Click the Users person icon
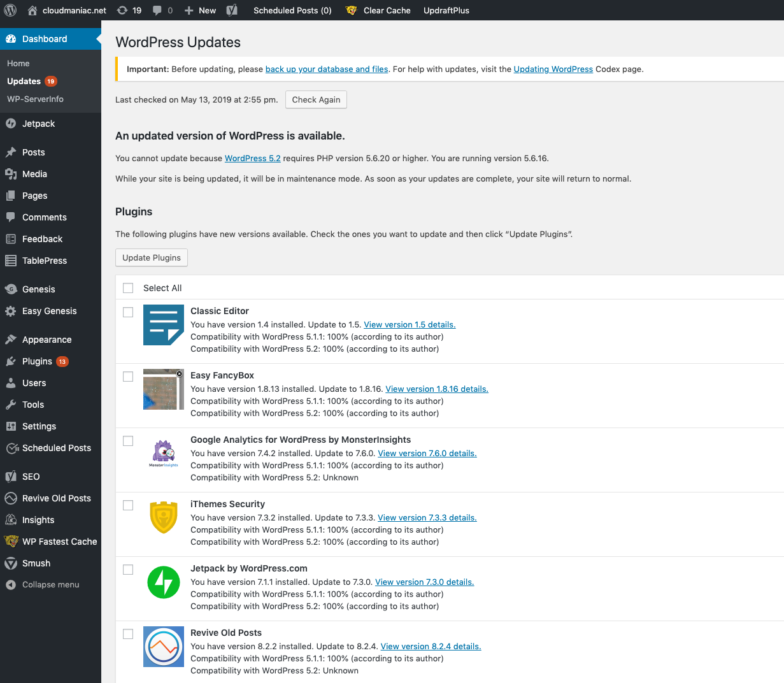This screenshot has height=683, width=784. click(11, 383)
